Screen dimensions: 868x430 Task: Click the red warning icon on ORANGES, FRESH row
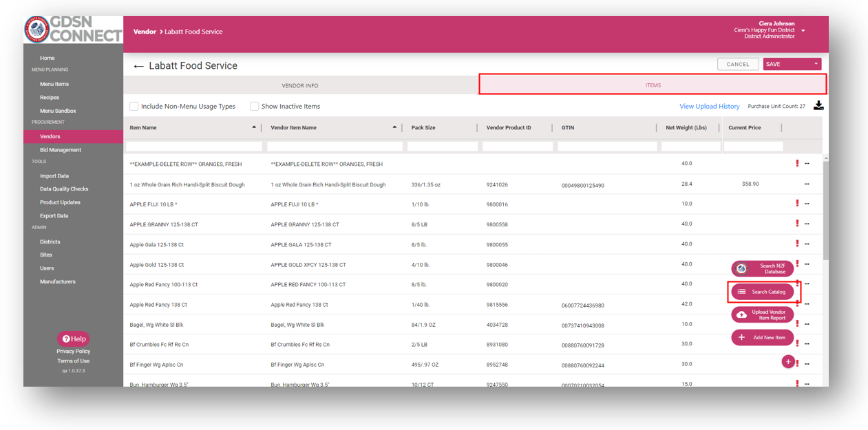pos(797,163)
